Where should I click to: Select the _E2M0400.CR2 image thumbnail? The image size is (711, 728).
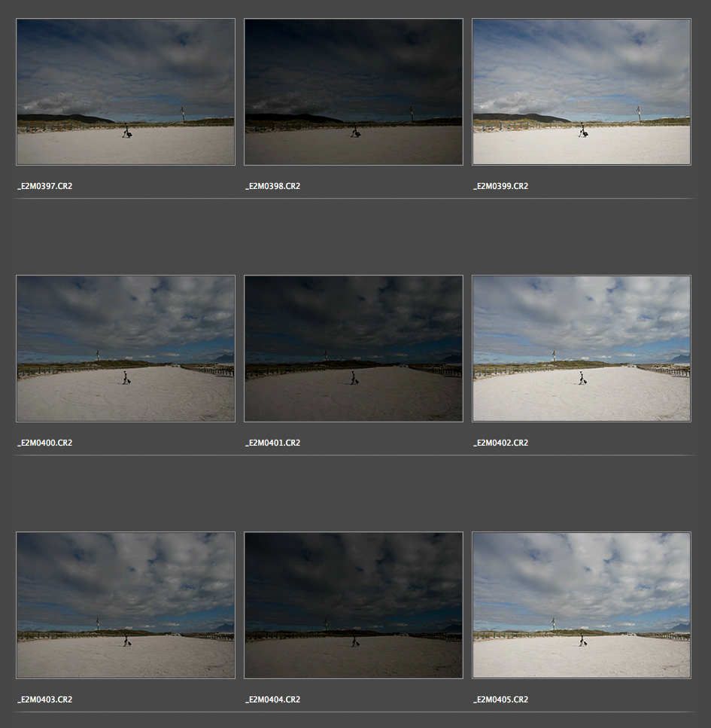point(126,349)
